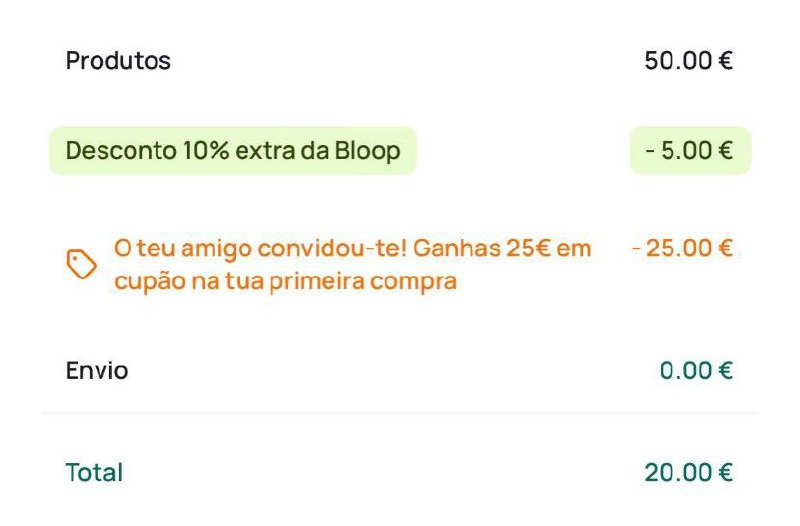
Task: Click the euro sign of Total amount
Action: [725, 472]
